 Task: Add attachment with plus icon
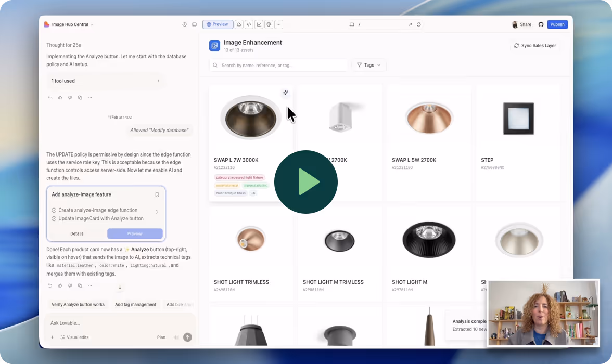click(x=52, y=337)
